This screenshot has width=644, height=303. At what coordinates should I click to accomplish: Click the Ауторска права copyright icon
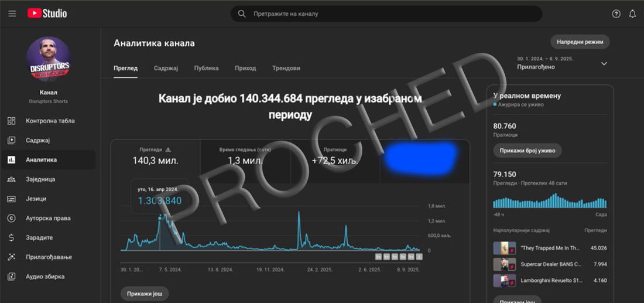12,218
